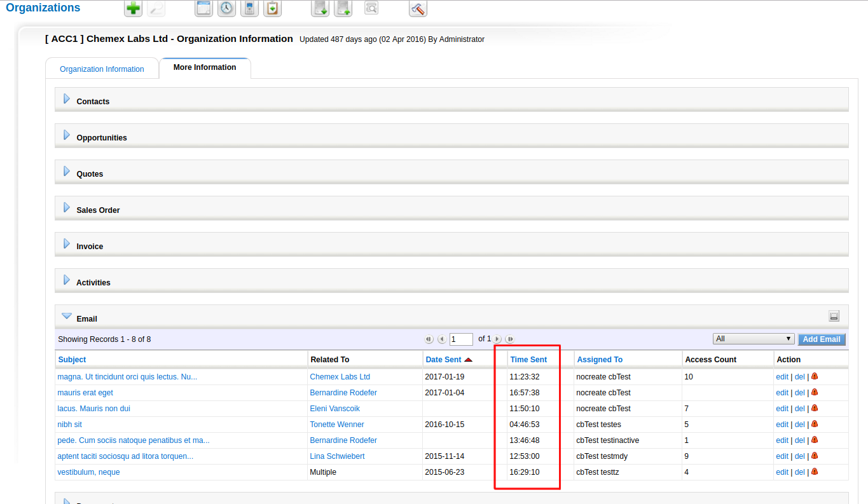Collapse the Email section
868x504 pixels.
pos(67,316)
